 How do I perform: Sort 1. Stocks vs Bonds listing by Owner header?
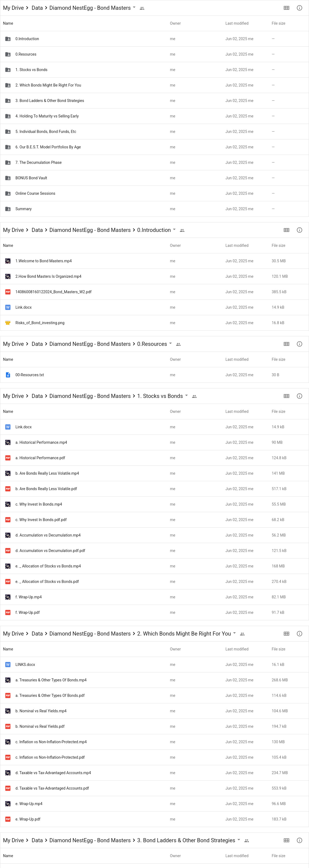pyautogui.click(x=175, y=411)
